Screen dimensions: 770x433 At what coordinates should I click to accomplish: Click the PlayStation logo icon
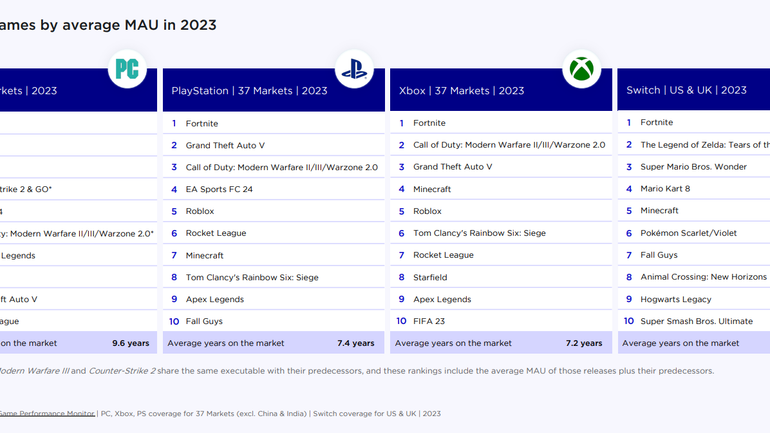click(x=354, y=69)
